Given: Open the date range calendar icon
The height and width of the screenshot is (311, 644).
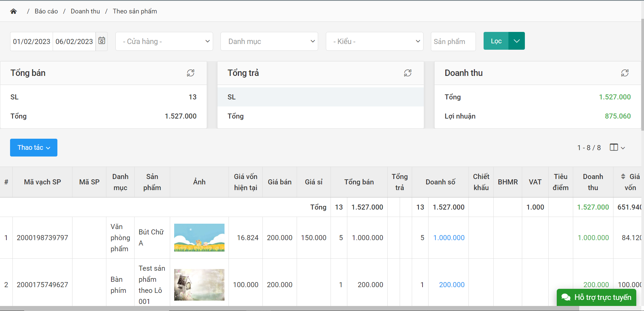Looking at the screenshot, I should (102, 41).
